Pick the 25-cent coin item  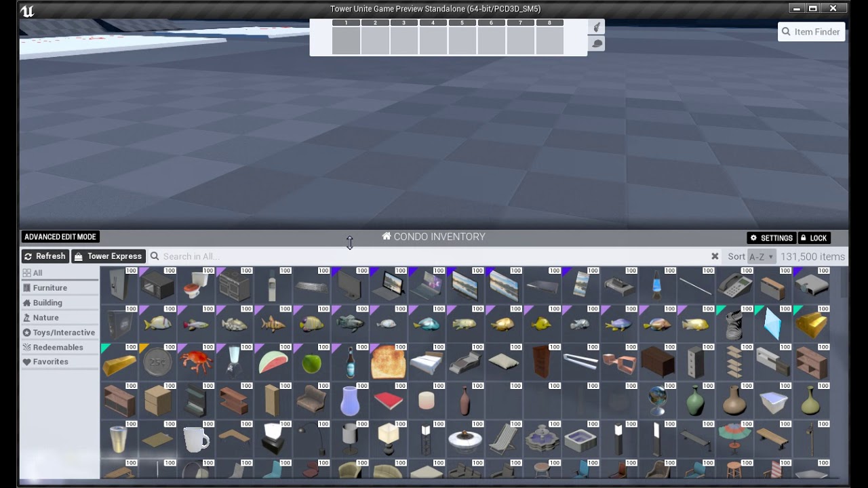pos(158,363)
